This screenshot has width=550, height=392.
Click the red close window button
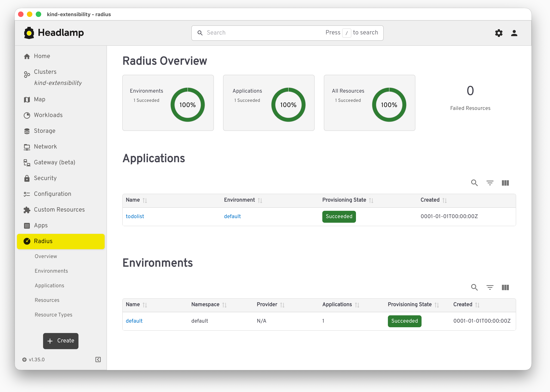coord(21,14)
